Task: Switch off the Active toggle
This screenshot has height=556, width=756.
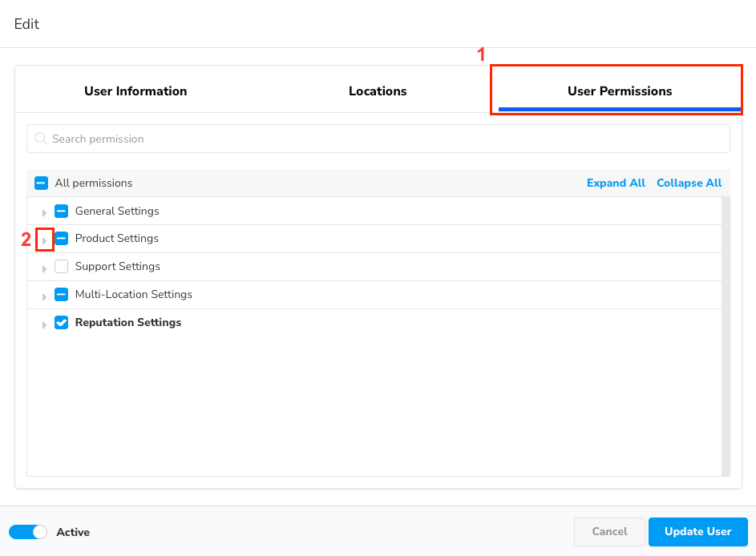Action: click(x=28, y=532)
